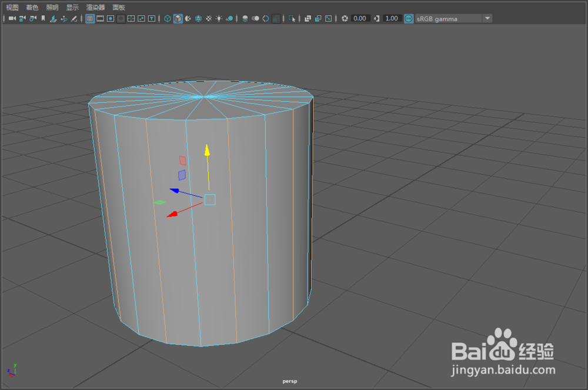Click the blue plane handle of manipulator
Viewport: 588px width, 390px height.
tap(182, 175)
